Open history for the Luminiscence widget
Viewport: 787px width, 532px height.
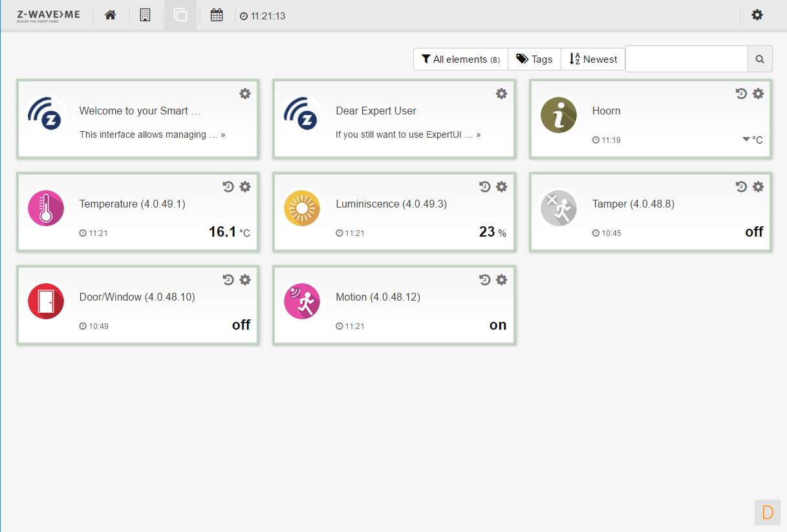(x=485, y=187)
